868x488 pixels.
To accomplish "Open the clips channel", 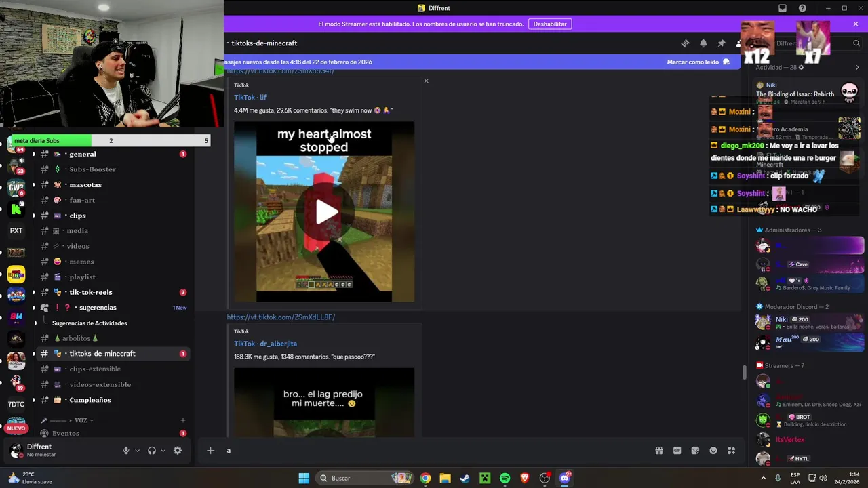I will point(112,216).
